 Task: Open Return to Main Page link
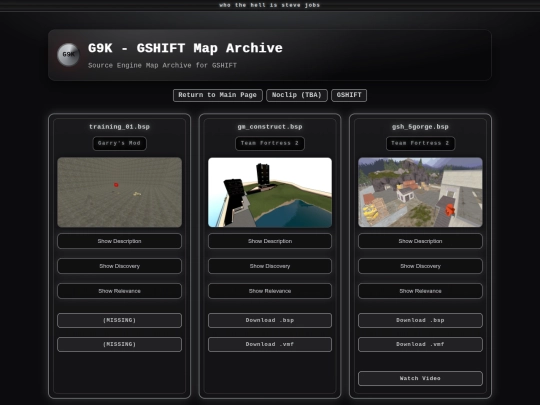[x=218, y=95]
